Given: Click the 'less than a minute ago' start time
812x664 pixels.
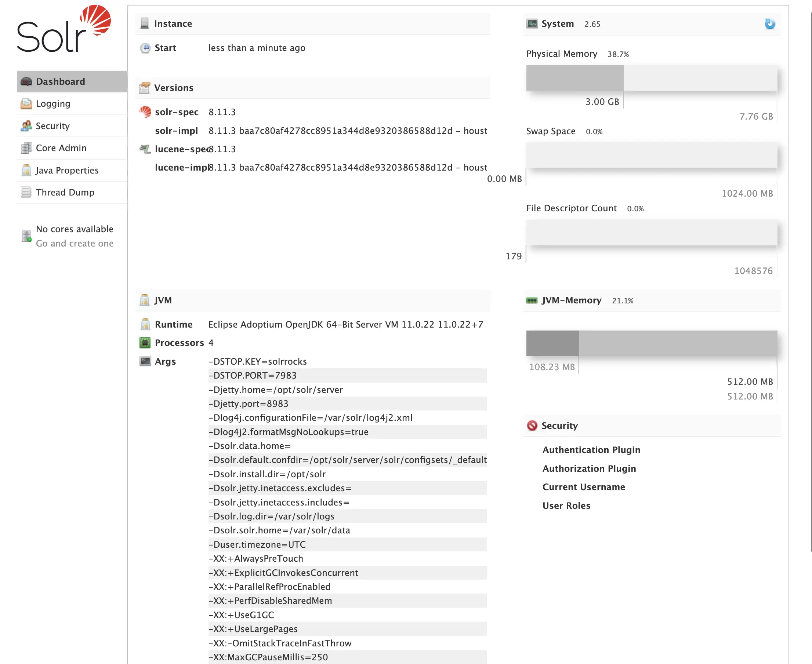Looking at the screenshot, I should click(x=257, y=48).
